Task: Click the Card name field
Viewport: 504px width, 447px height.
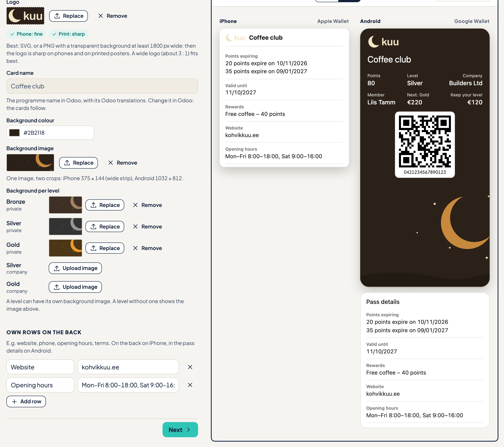Action: (102, 86)
